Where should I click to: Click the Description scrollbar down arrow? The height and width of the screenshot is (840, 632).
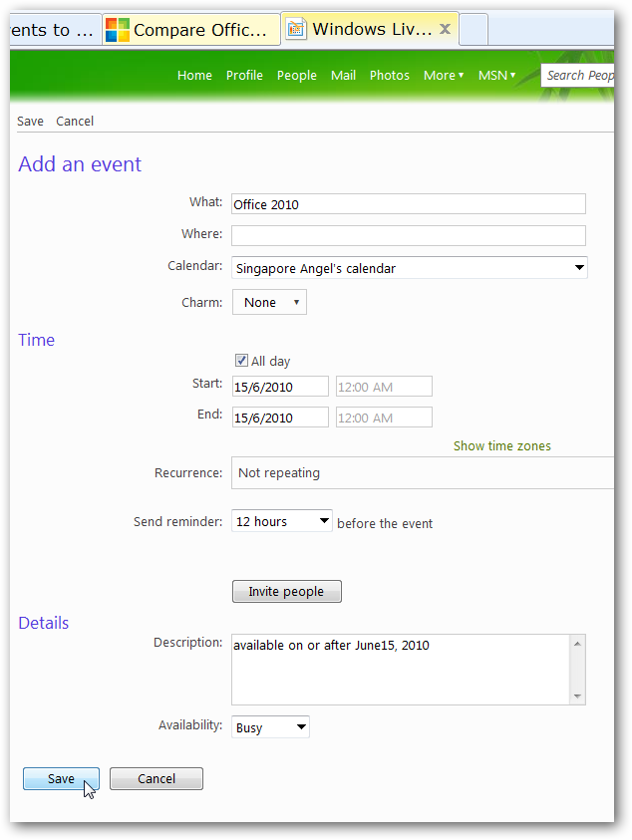coord(577,696)
